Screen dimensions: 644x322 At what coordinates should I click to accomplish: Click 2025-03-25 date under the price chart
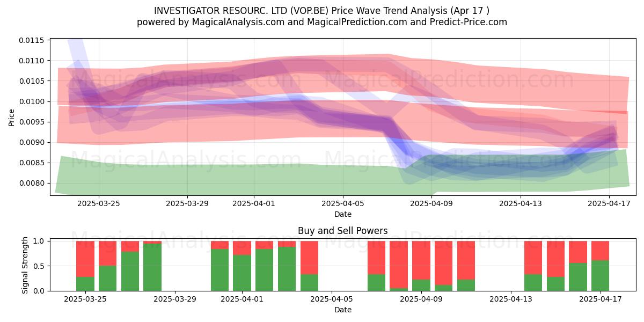coord(99,204)
